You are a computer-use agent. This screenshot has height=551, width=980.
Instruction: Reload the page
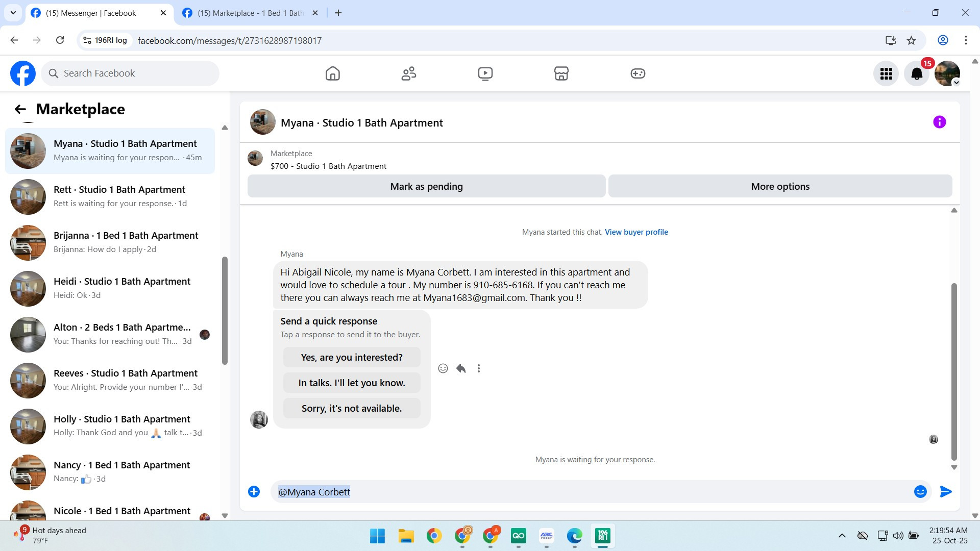(x=60, y=40)
